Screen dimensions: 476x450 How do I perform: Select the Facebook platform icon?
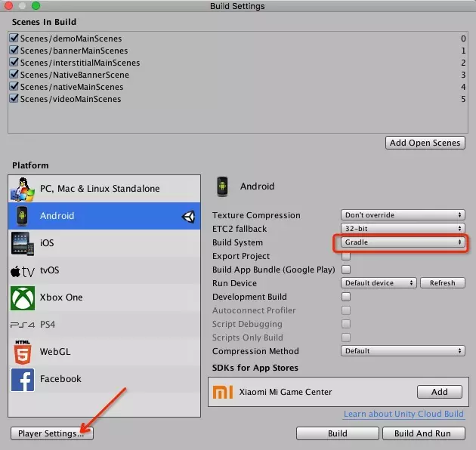point(23,379)
